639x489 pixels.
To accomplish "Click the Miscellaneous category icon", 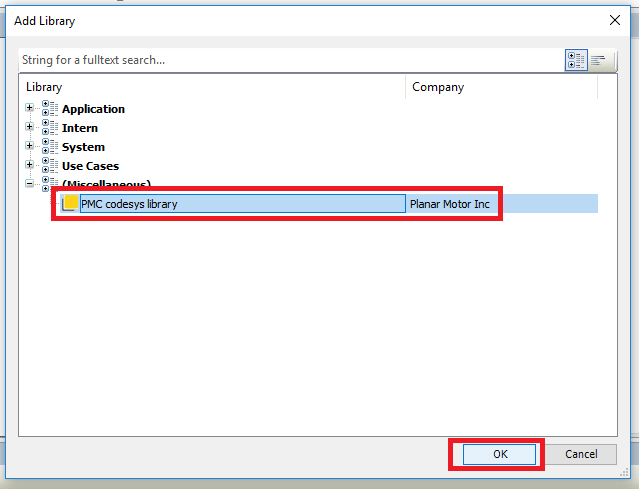I will pos(50,185).
